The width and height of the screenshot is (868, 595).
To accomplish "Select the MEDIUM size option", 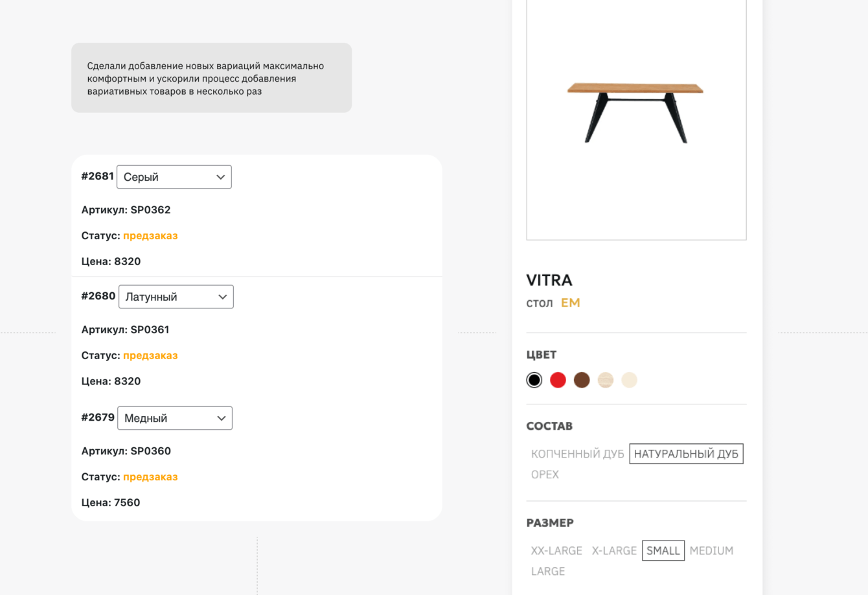I will pyautogui.click(x=711, y=550).
